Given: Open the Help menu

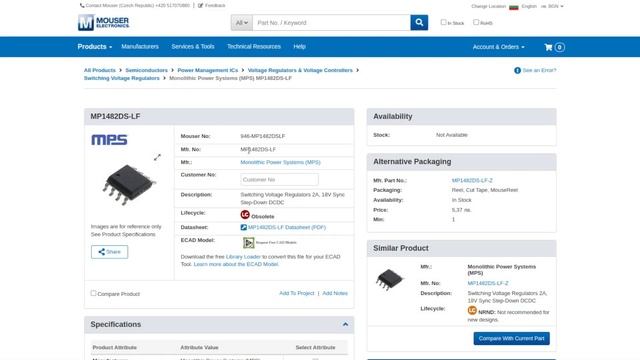Looking at the screenshot, I should 299,47.
